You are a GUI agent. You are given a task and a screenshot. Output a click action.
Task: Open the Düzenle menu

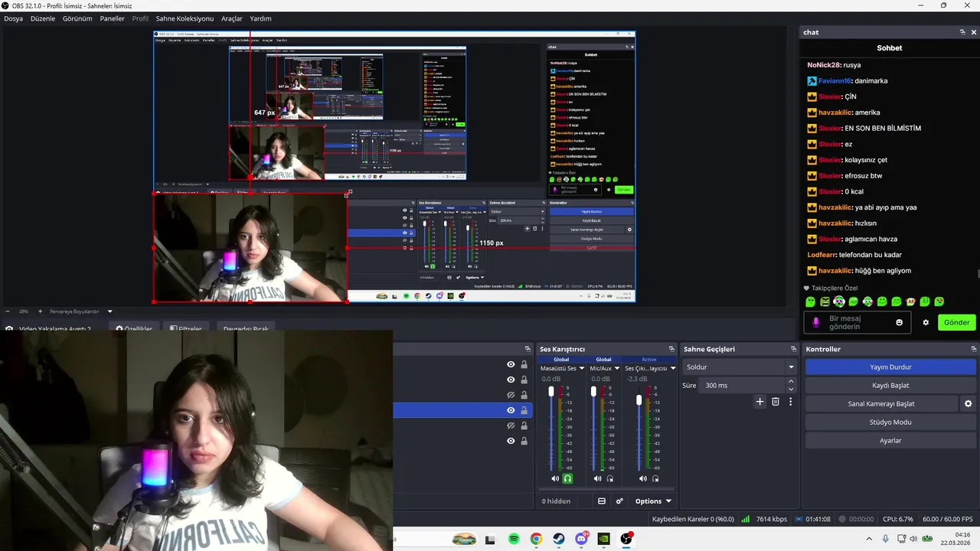click(43, 18)
